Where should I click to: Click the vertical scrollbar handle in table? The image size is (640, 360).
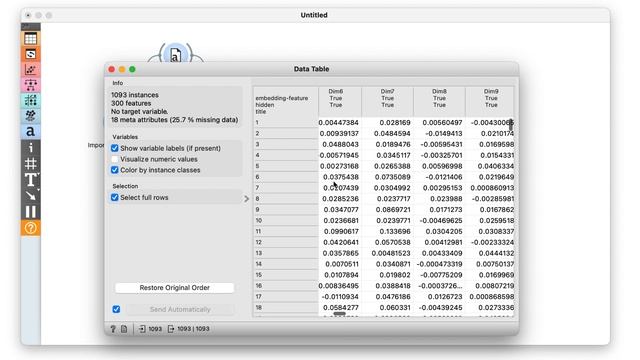point(511,124)
